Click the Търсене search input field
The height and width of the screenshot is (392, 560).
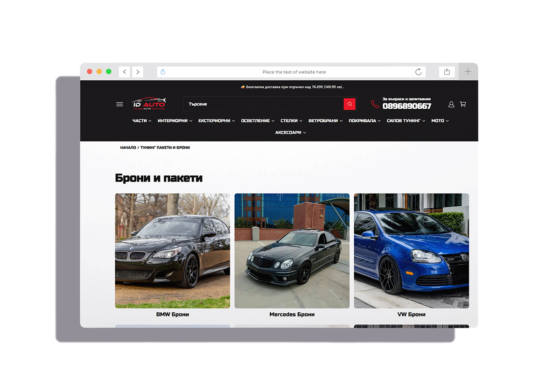point(264,104)
